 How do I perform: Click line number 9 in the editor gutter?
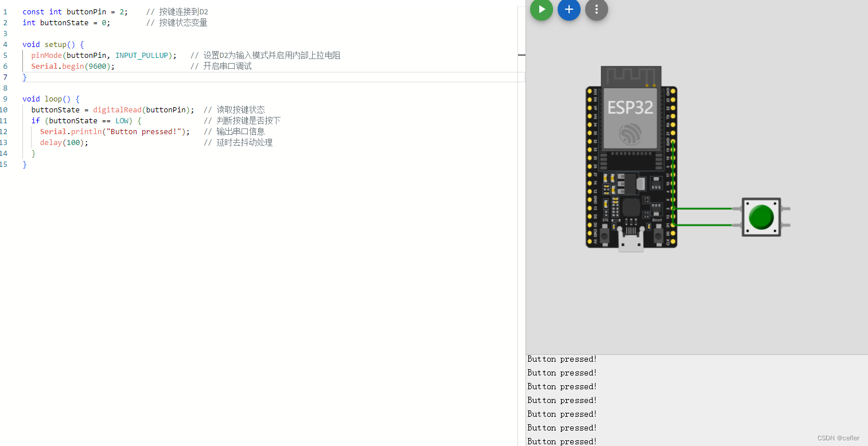[5, 99]
